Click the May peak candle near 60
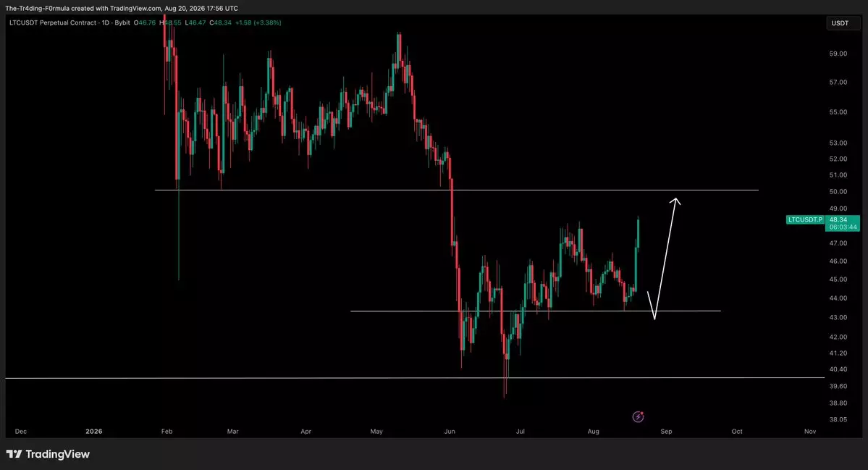Screen dimensions: 868x470 point(399,51)
